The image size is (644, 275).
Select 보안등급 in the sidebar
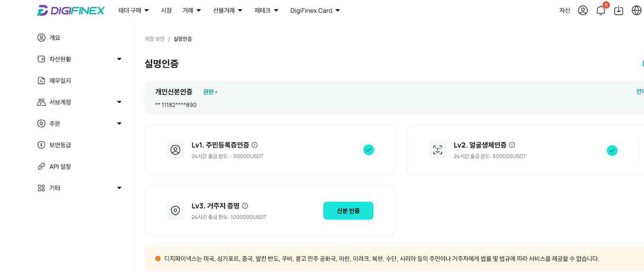60,145
